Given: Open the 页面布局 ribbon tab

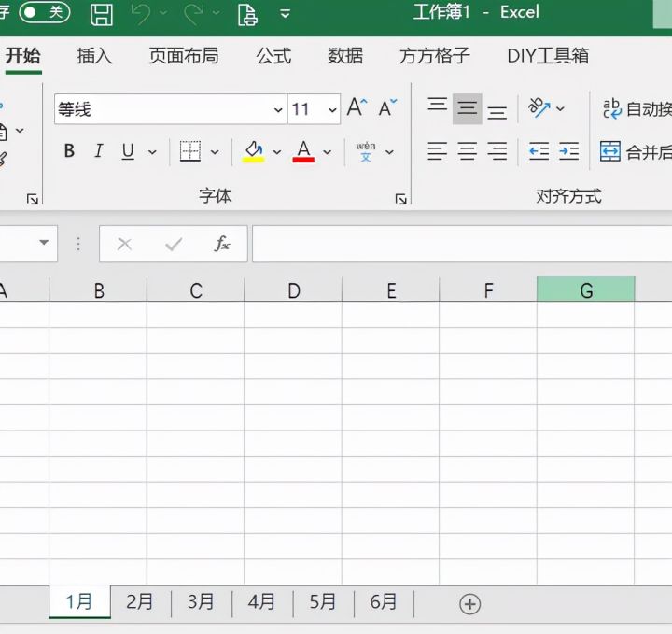Looking at the screenshot, I should [x=184, y=56].
